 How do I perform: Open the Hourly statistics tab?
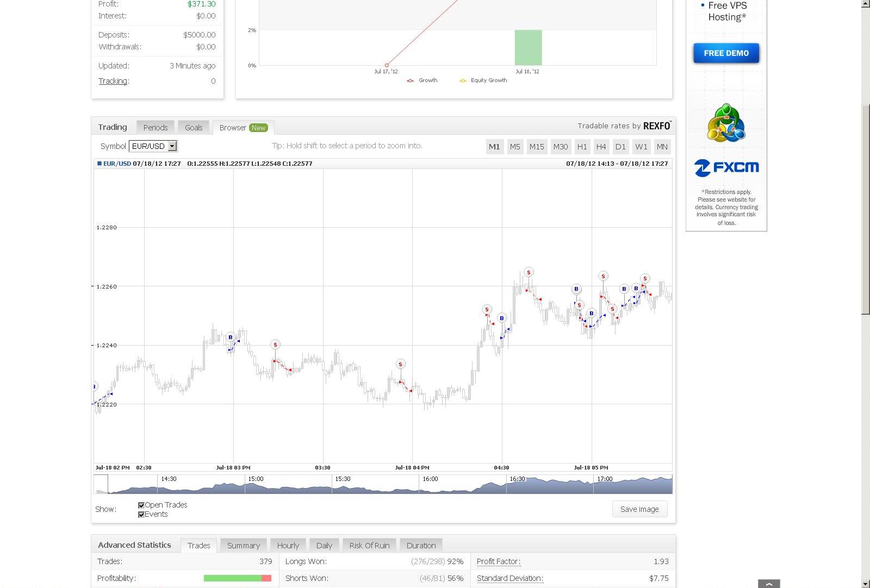point(288,546)
